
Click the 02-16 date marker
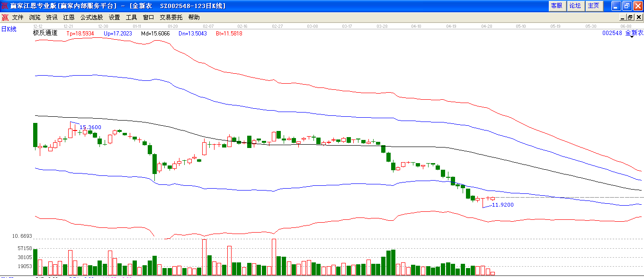click(242, 26)
